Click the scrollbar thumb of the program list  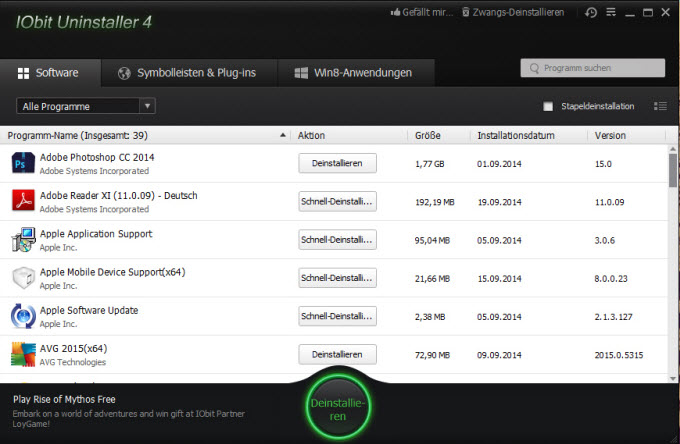pos(673,170)
